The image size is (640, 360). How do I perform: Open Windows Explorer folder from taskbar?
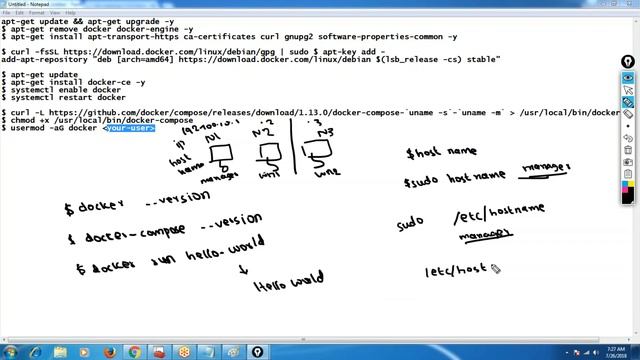click(60, 352)
